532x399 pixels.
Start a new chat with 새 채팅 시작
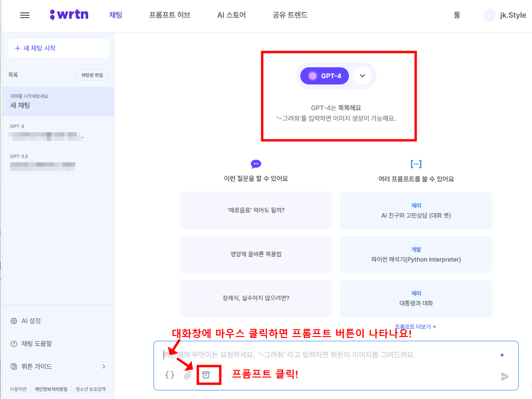(x=58, y=48)
